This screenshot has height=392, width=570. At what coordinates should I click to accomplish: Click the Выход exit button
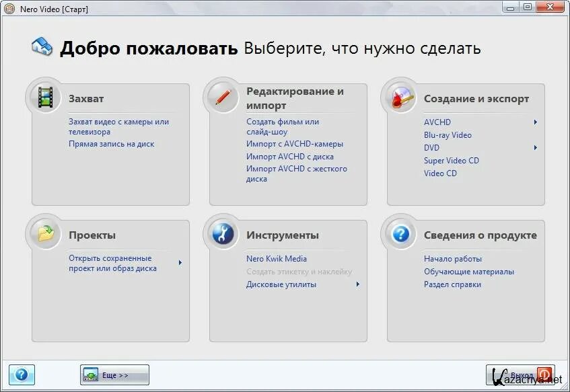(x=521, y=375)
